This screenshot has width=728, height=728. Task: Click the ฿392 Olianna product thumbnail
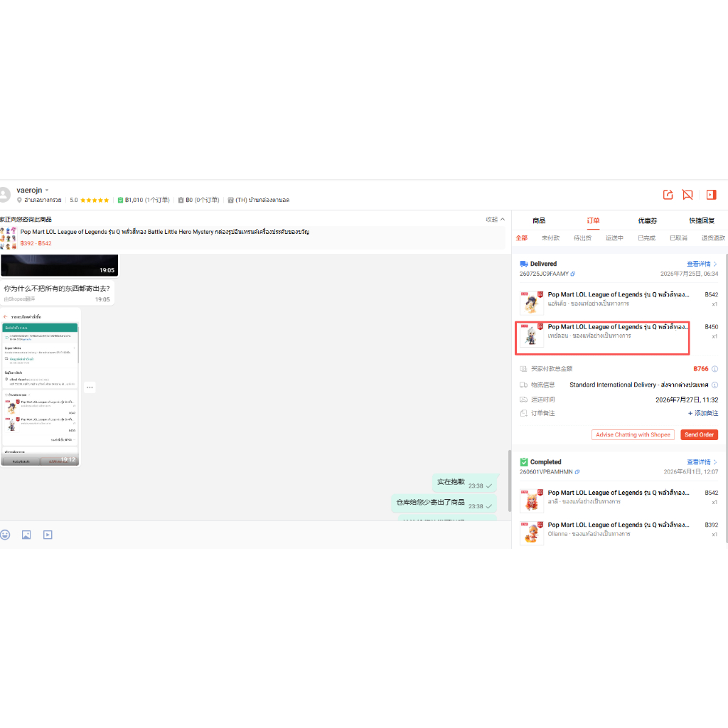point(532,533)
